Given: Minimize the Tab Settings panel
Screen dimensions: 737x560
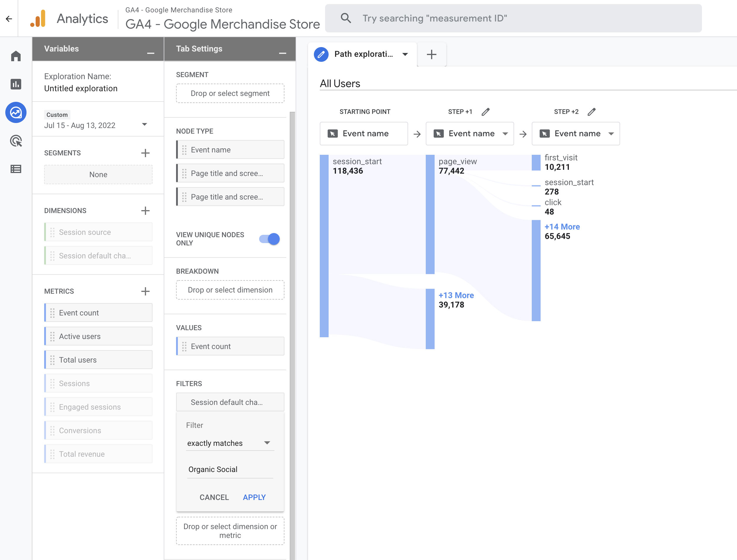Looking at the screenshot, I should 282,53.
